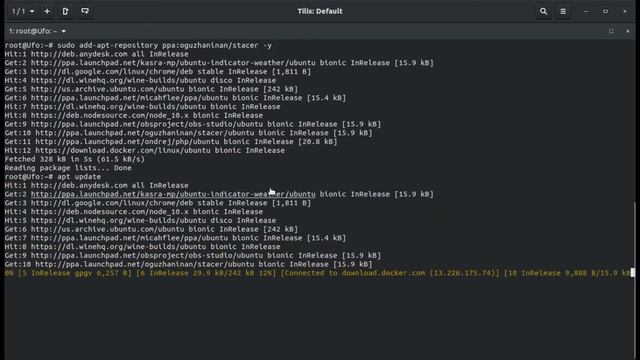Click the yellow apt progress status line
The width and height of the screenshot is (640, 360).
[318, 273]
